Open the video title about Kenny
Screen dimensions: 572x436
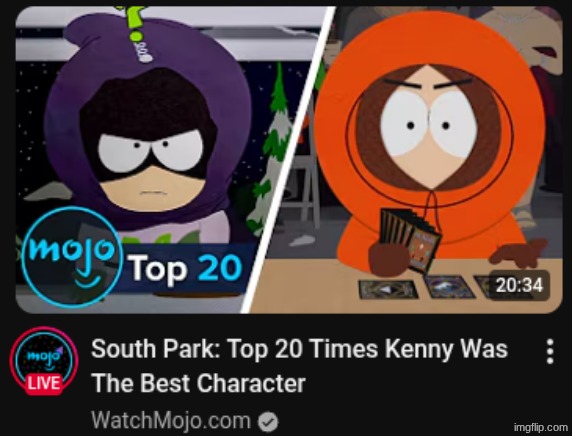[299, 366]
